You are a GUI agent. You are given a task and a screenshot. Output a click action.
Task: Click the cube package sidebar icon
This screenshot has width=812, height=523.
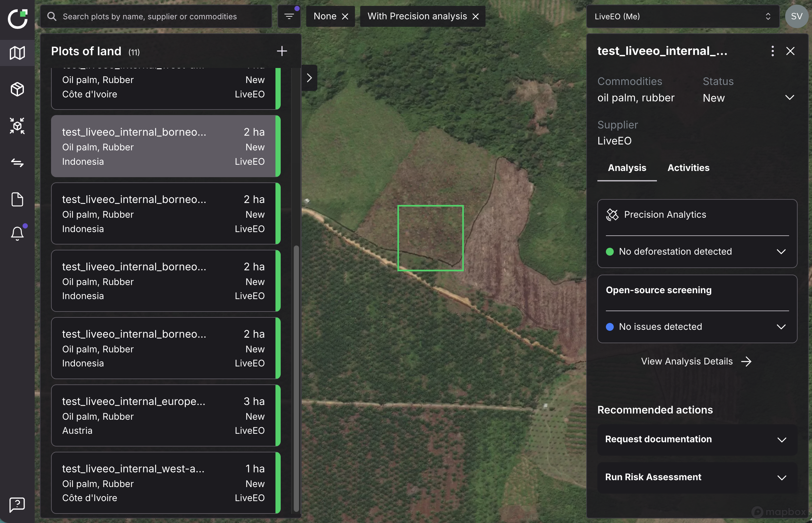(17, 89)
